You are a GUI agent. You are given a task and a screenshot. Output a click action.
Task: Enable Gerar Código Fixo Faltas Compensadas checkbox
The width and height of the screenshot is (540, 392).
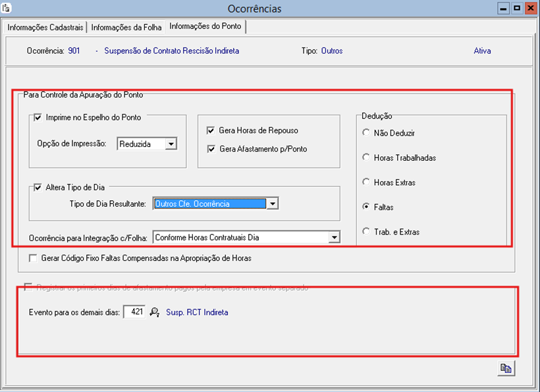tap(33, 259)
